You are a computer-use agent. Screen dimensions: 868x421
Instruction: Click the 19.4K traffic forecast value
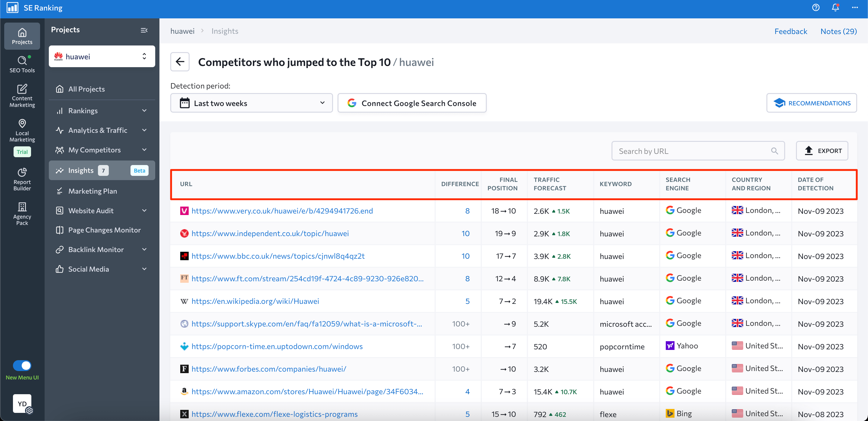tap(543, 301)
